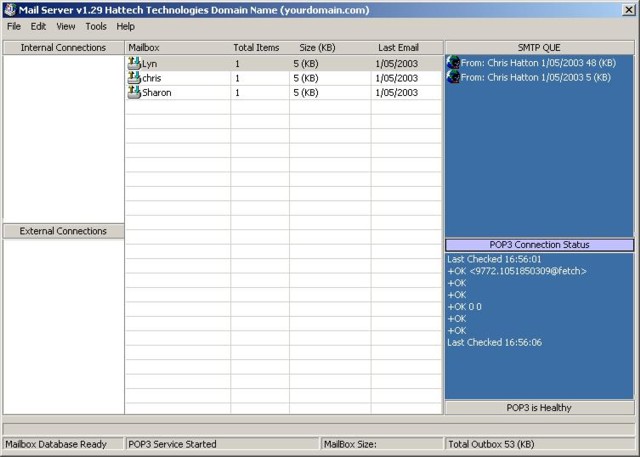Click the POP3 Connection Status header

tap(539, 245)
